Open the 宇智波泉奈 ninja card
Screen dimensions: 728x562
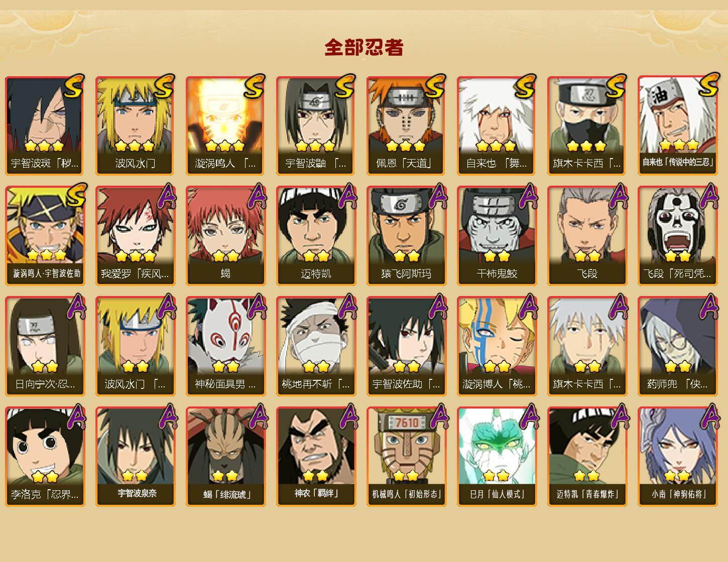click(135, 456)
